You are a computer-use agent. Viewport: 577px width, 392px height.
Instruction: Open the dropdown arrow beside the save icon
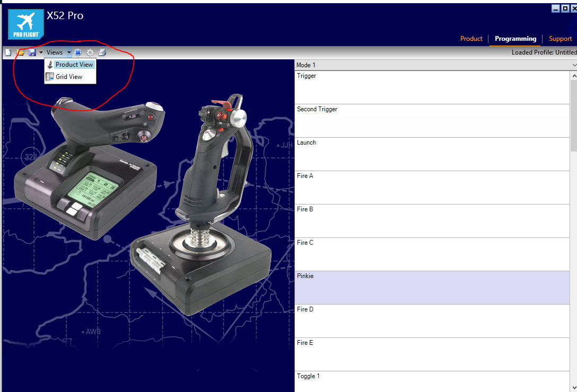coord(41,52)
